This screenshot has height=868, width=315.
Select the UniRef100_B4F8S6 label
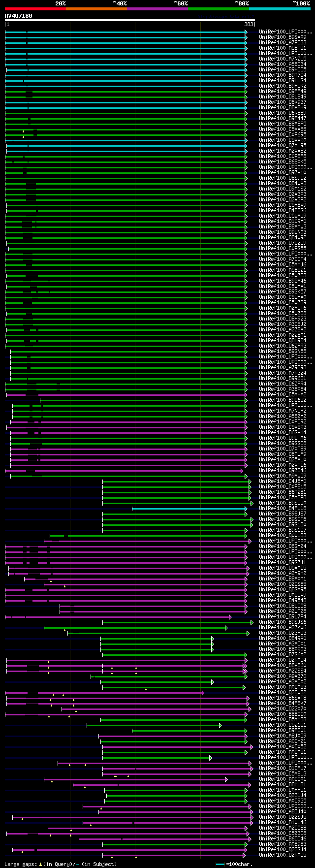(283, 210)
